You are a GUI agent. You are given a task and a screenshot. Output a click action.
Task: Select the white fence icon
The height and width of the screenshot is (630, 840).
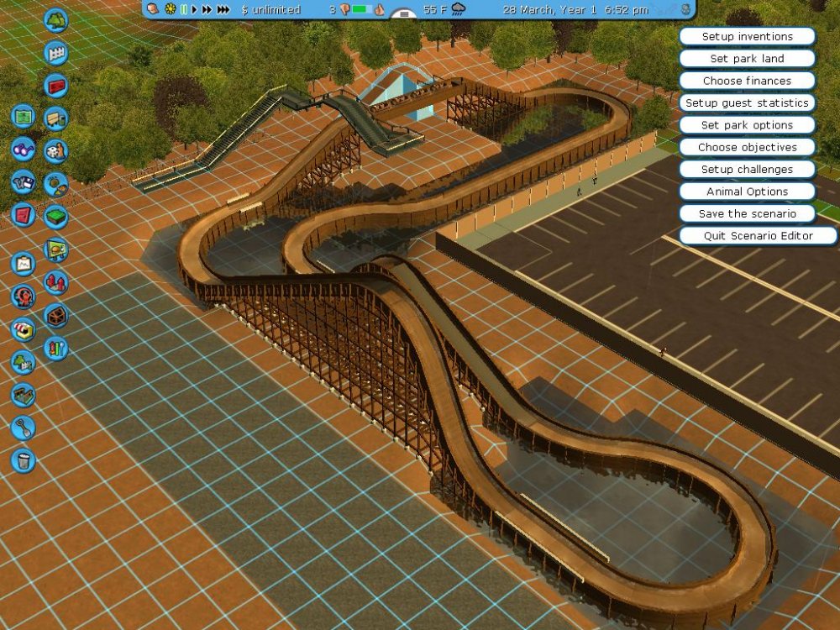(x=55, y=53)
